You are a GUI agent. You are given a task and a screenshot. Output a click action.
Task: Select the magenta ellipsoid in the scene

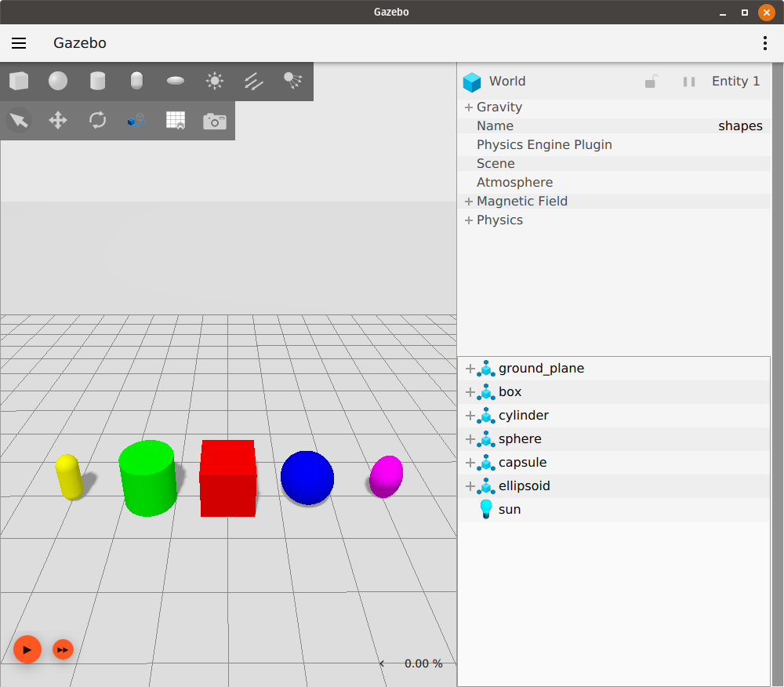tap(386, 477)
